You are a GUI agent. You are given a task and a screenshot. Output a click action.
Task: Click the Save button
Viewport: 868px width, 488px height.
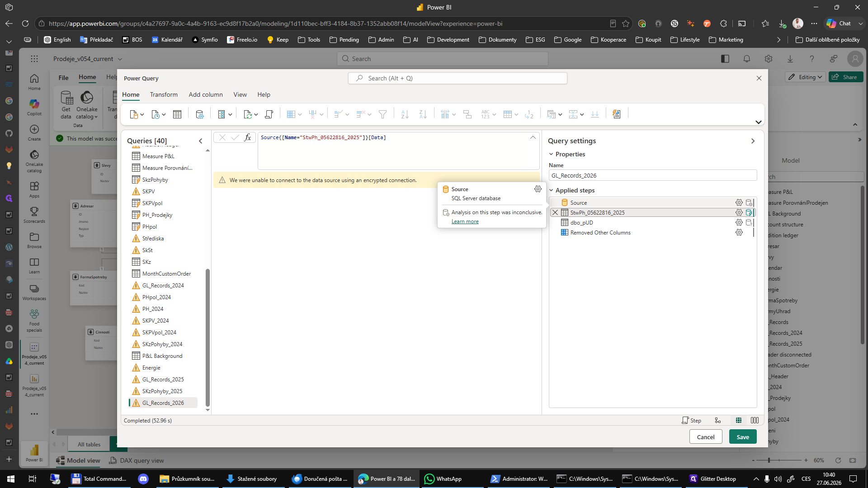click(x=743, y=437)
